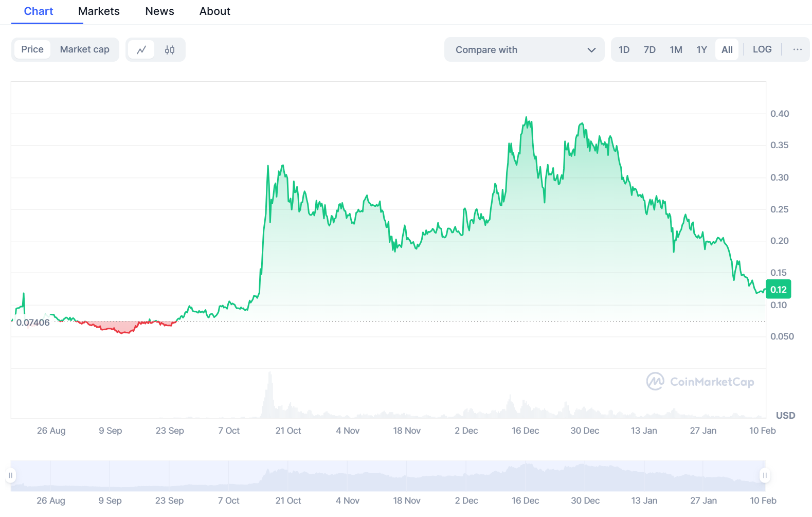Set time range to 1D
Screen dimensions: 812x517
[624, 50]
